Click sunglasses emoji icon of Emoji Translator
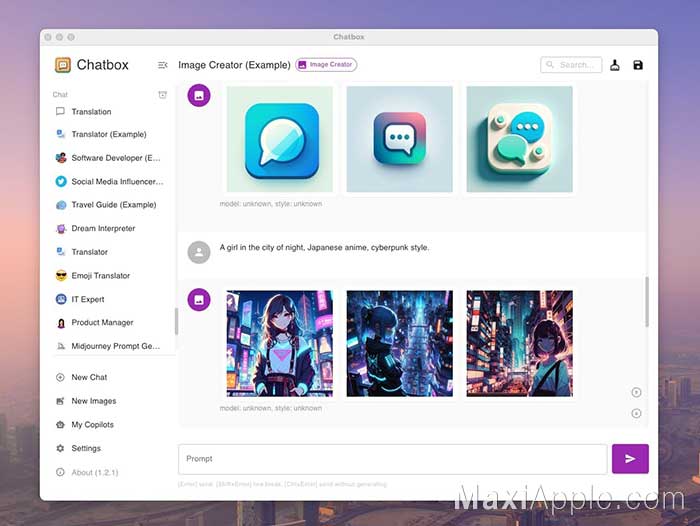700x526 pixels. 61,276
